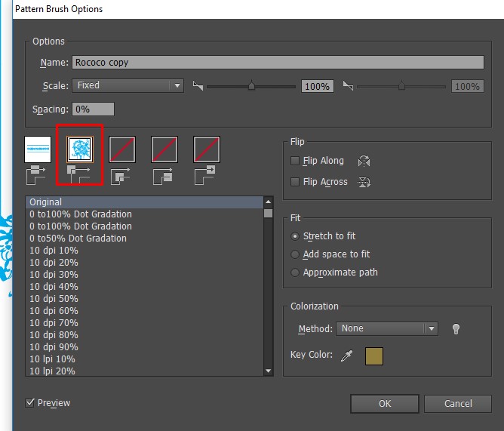Screen dimensions: 504x431
Task: Select Approximate path option
Action: [x=295, y=272]
